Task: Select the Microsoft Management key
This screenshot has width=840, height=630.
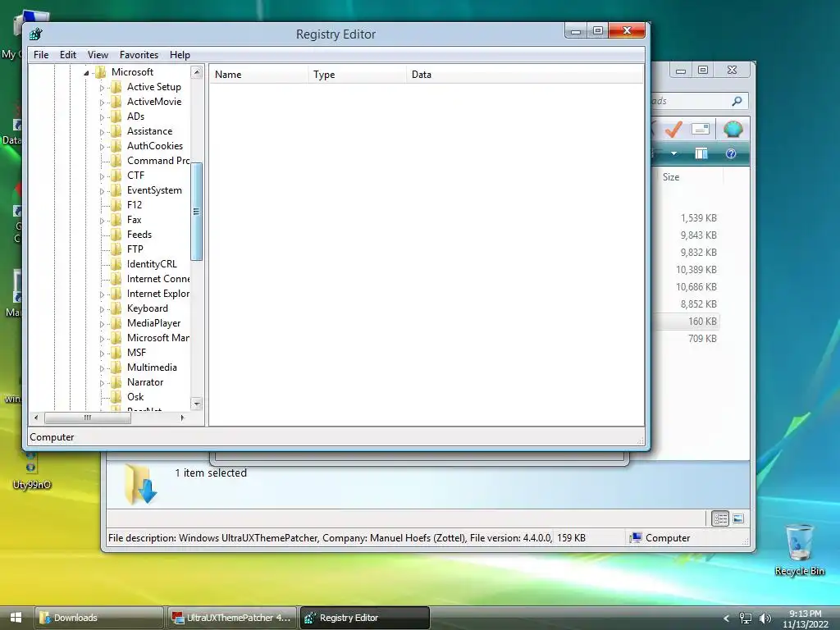Action: pos(158,338)
